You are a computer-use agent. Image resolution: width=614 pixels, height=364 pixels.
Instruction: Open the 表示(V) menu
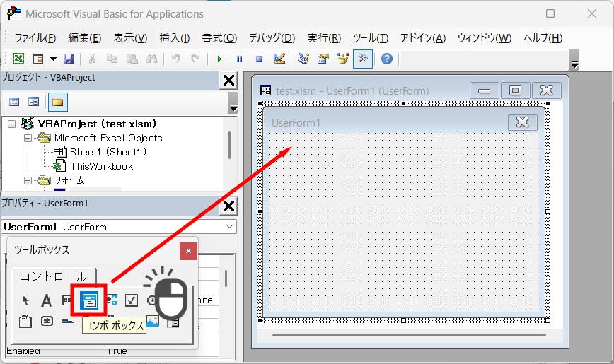click(130, 38)
